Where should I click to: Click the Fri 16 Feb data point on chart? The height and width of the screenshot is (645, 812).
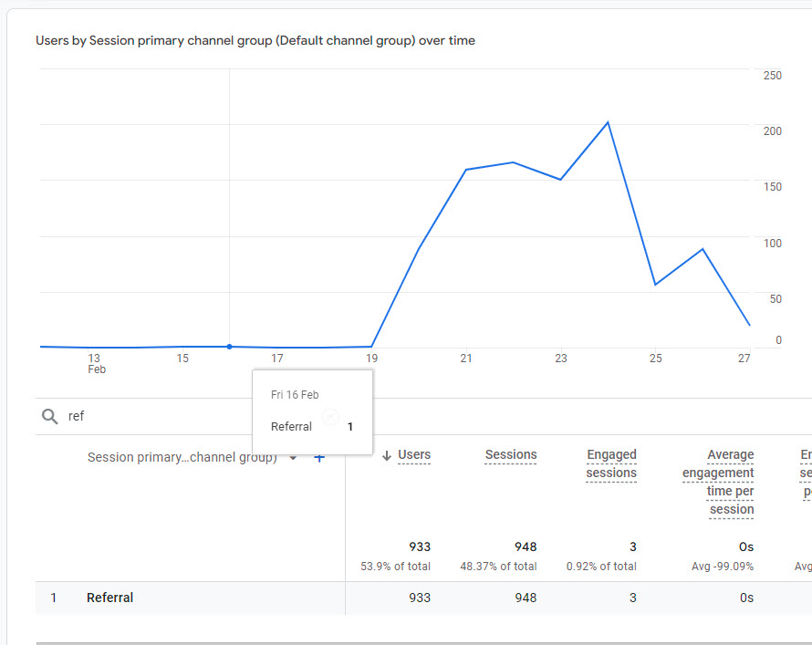(x=229, y=347)
